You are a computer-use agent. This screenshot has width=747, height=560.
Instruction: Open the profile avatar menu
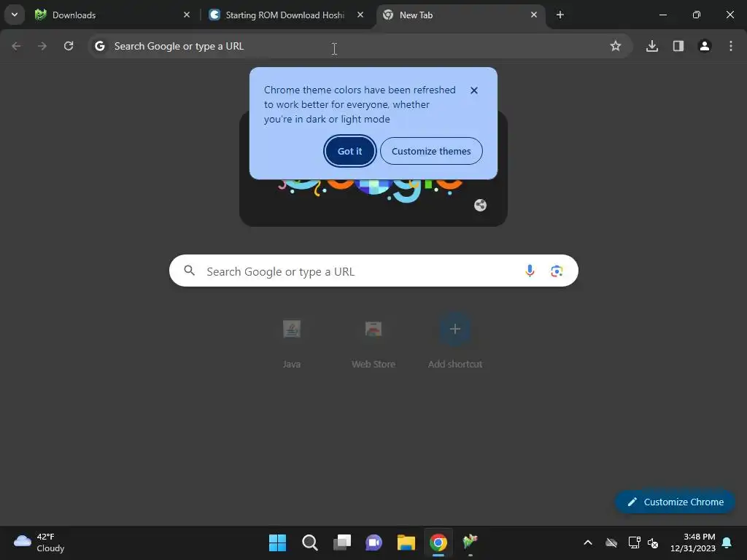coord(705,46)
